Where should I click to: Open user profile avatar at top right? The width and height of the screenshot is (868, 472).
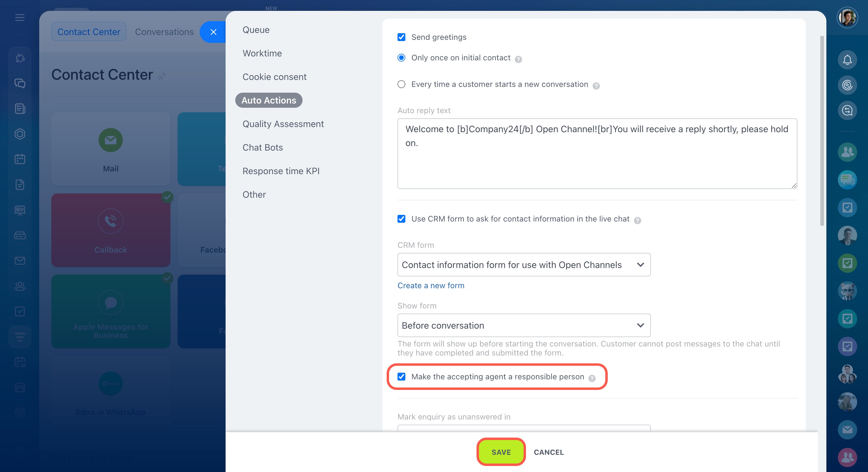tap(847, 18)
